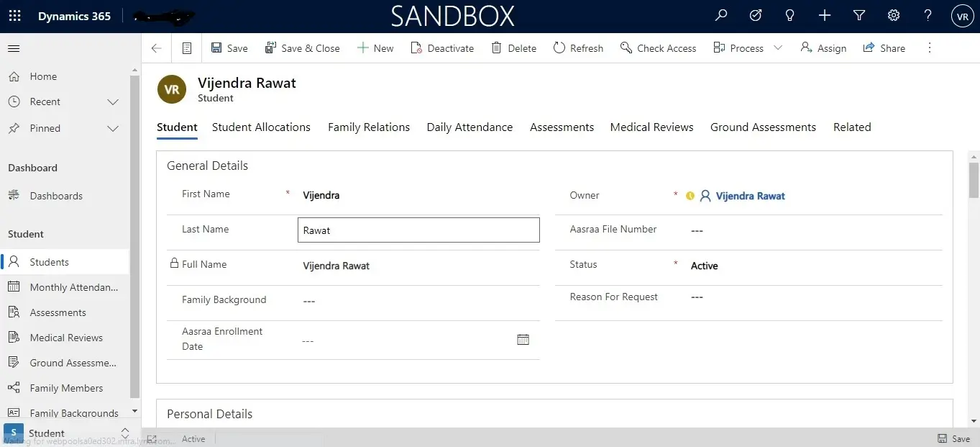980x447 pixels.
Task: Open Monthly Attendance in the sidebar
Action: tap(65, 287)
